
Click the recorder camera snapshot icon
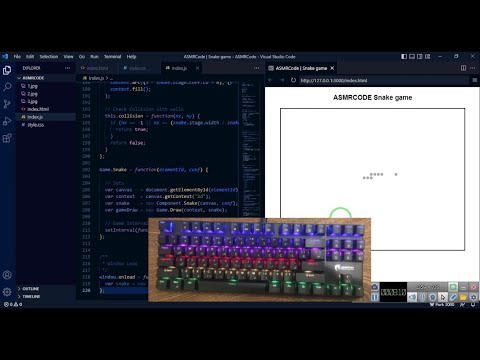(375, 287)
